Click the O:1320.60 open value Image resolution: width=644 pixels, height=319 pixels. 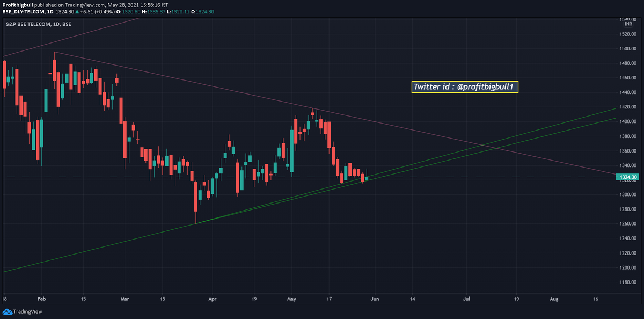pyautogui.click(x=129, y=12)
